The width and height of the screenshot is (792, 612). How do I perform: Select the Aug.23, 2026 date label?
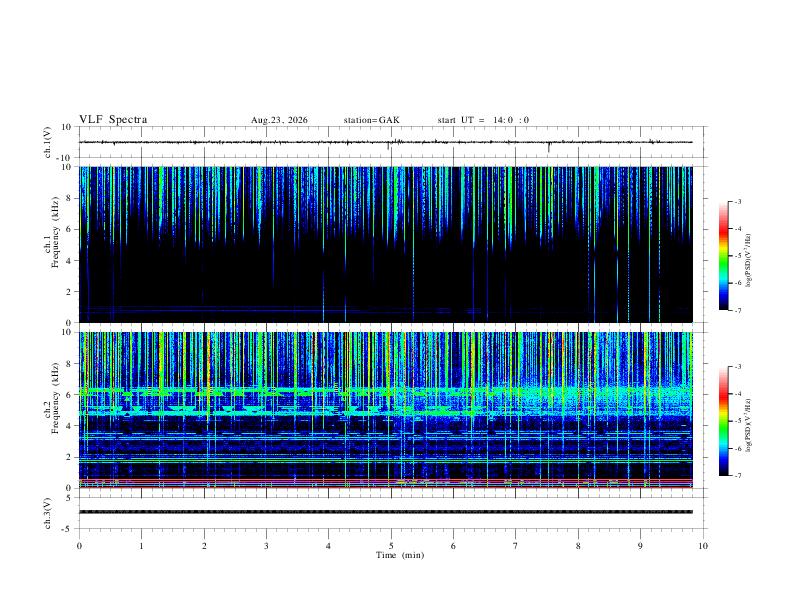coord(279,120)
